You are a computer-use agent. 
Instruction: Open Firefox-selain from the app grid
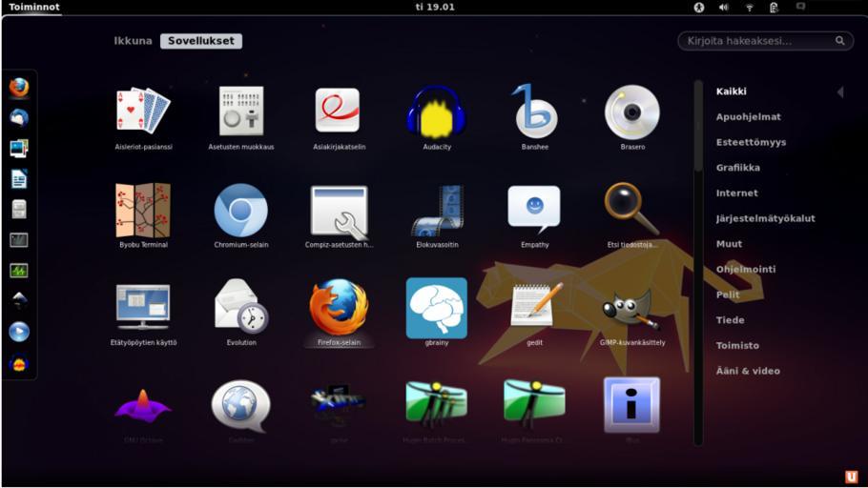(339, 309)
